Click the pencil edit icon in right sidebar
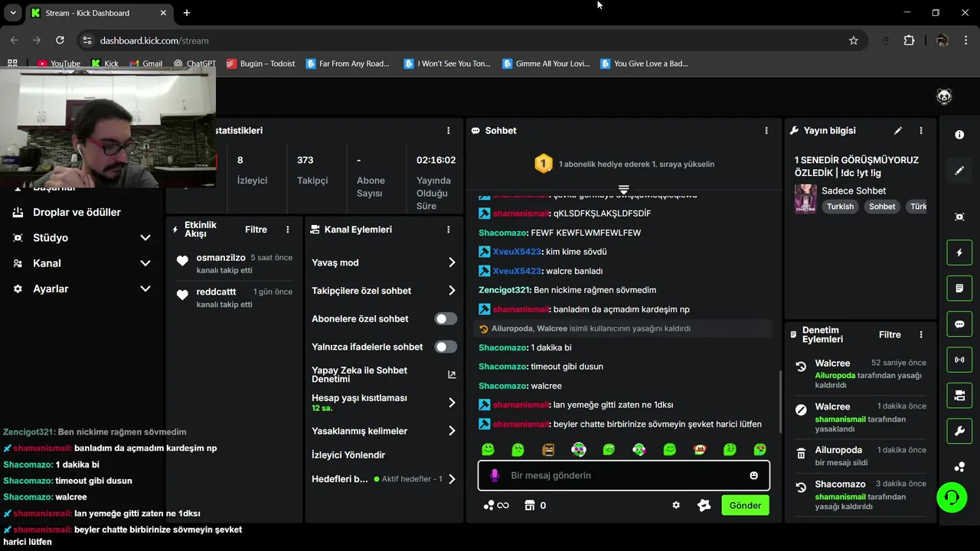 tap(959, 171)
